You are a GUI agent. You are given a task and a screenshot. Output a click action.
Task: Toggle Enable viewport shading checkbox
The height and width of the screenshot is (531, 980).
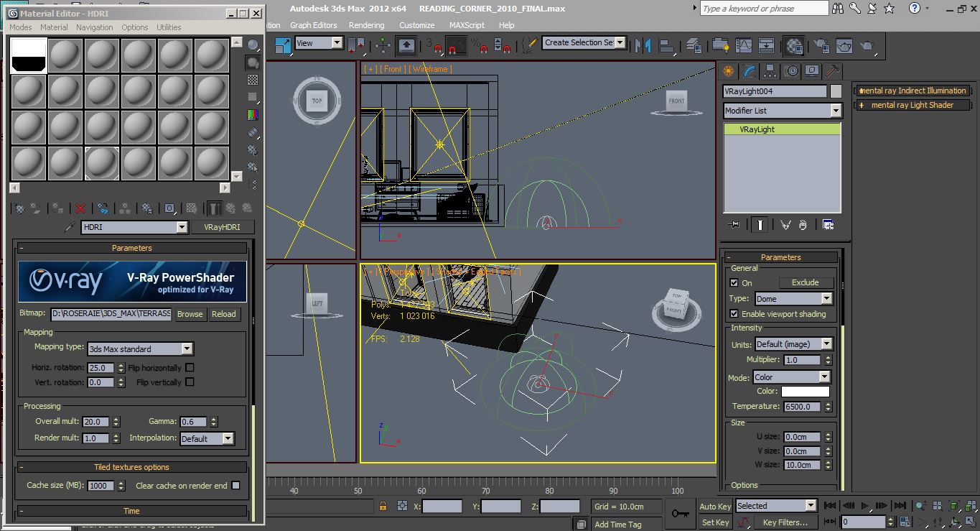click(x=734, y=314)
